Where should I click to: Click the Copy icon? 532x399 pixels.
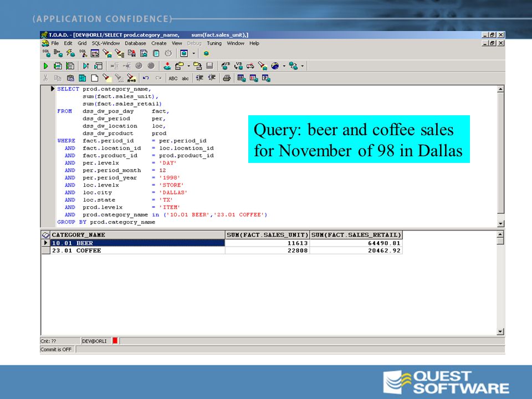coord(58,78)
